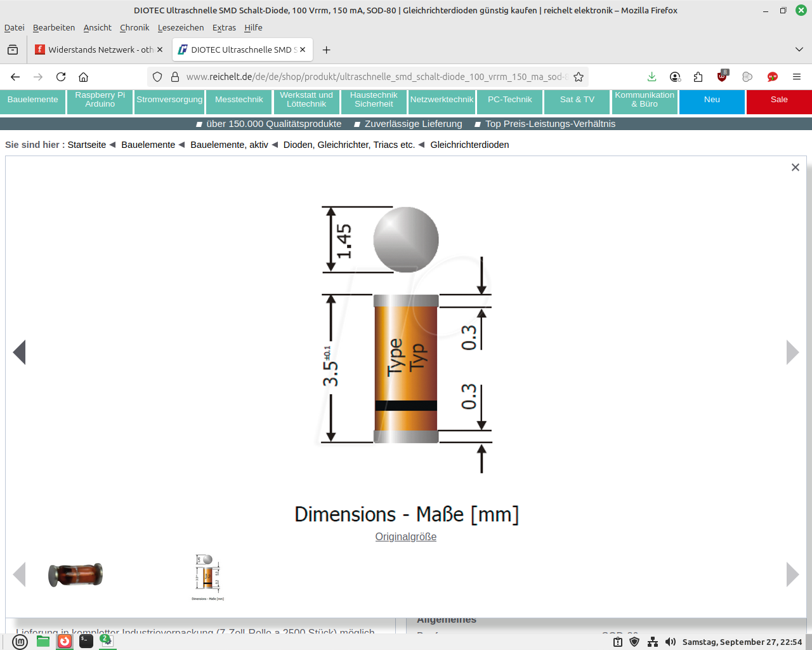Screen dimensions: 812x650
Task: Show the previous image with left arrow
Action: point(20,352)
